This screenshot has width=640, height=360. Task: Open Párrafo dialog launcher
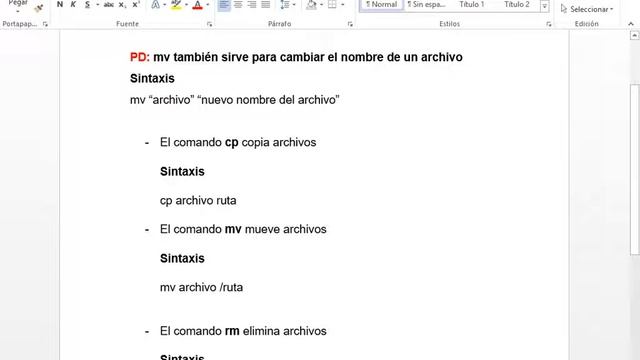[350, 24]
